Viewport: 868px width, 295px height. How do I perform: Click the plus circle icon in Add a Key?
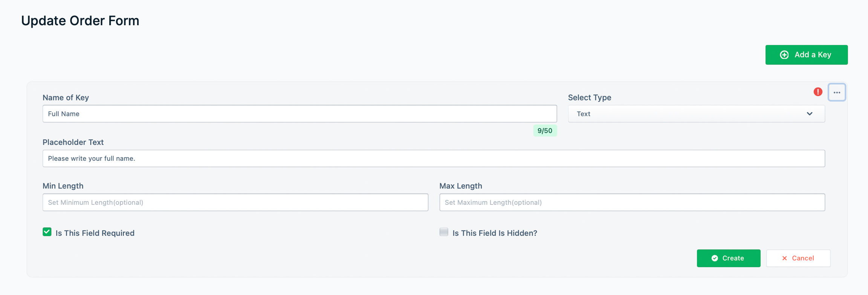click(784, 55)
